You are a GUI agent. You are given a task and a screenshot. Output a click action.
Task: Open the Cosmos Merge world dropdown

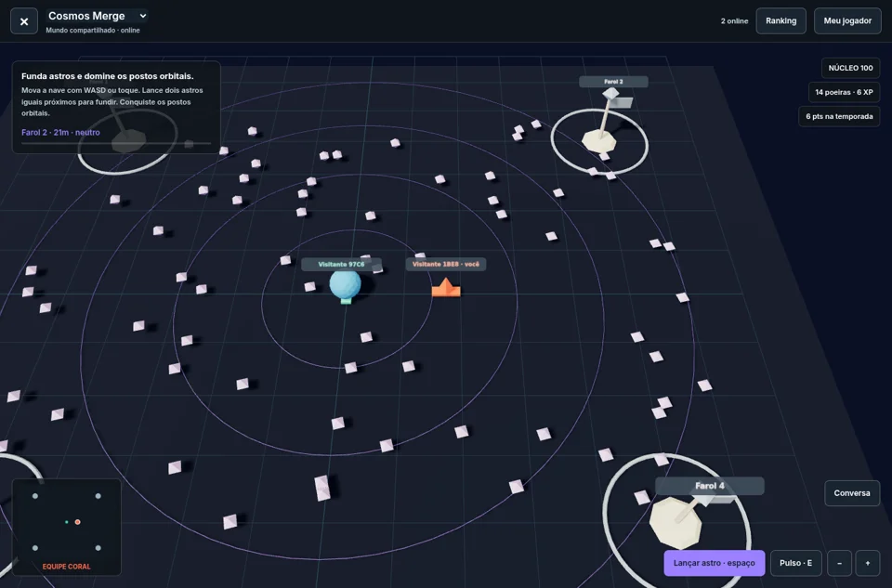(98, 16)
